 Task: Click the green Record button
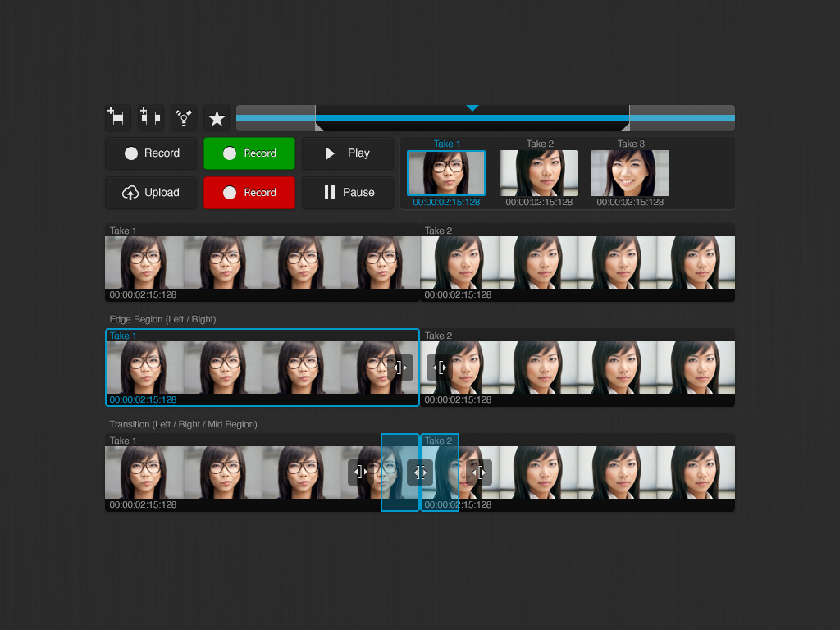tap(249, 153)
